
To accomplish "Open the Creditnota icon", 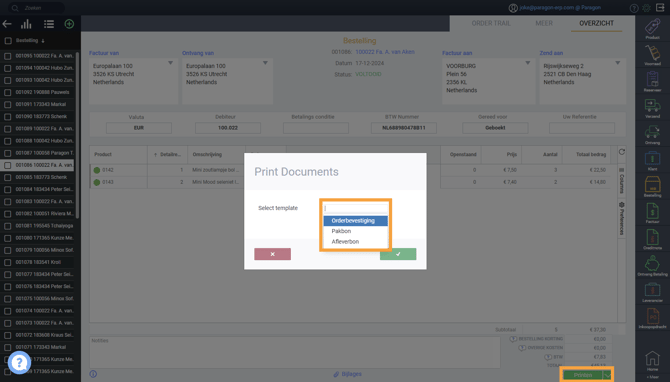I will click(652, 237).
